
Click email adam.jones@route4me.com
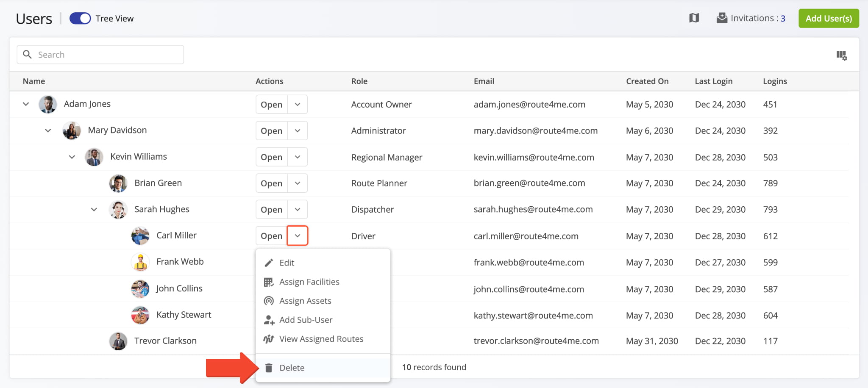tap(529, 104)
